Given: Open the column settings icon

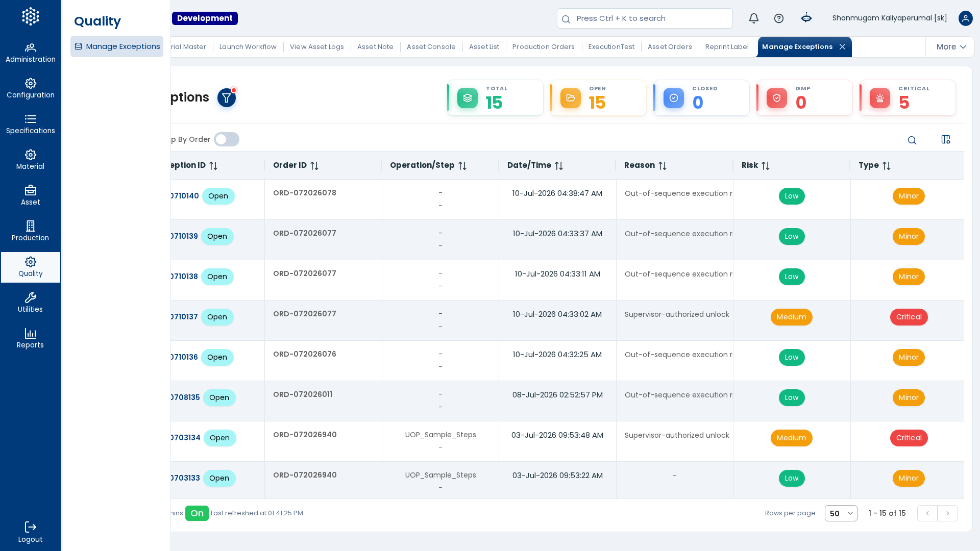Looking at the screenshot, I should (946, 139).
